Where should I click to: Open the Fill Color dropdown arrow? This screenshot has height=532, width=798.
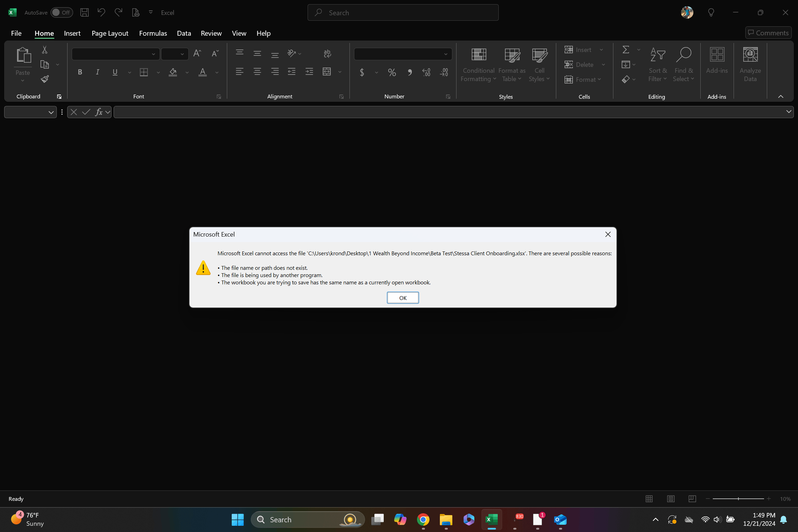click(x=187, y=73)
